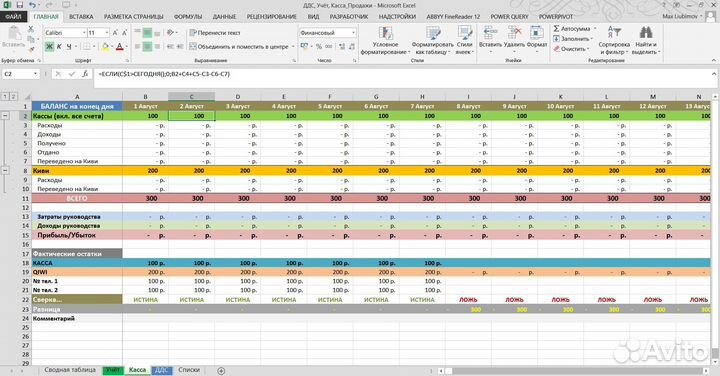720x376 pixels.
Task: Click the Save icon in quick access toolbar
Action: coord(20,5)
